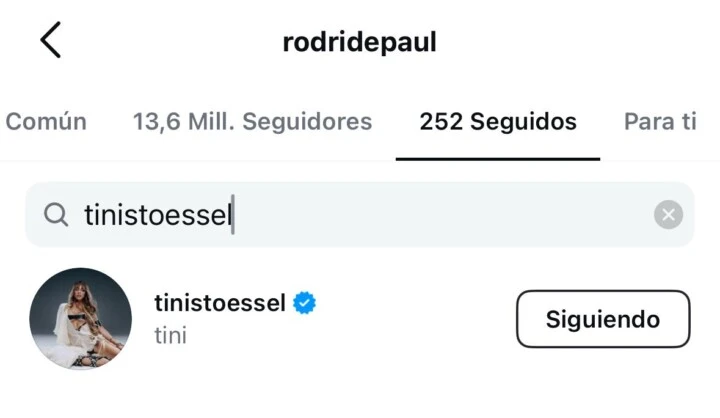Switch to the Común tab

46,122
